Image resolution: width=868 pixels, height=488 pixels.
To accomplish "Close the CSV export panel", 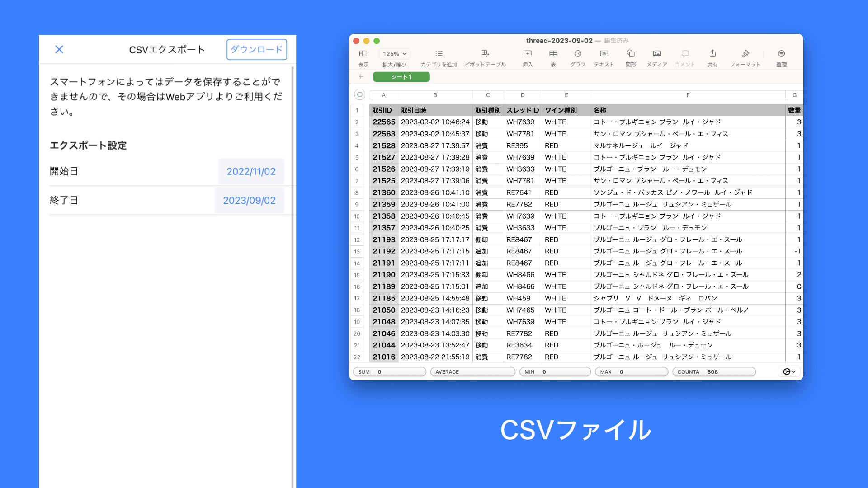I will [x=59, y=49].
